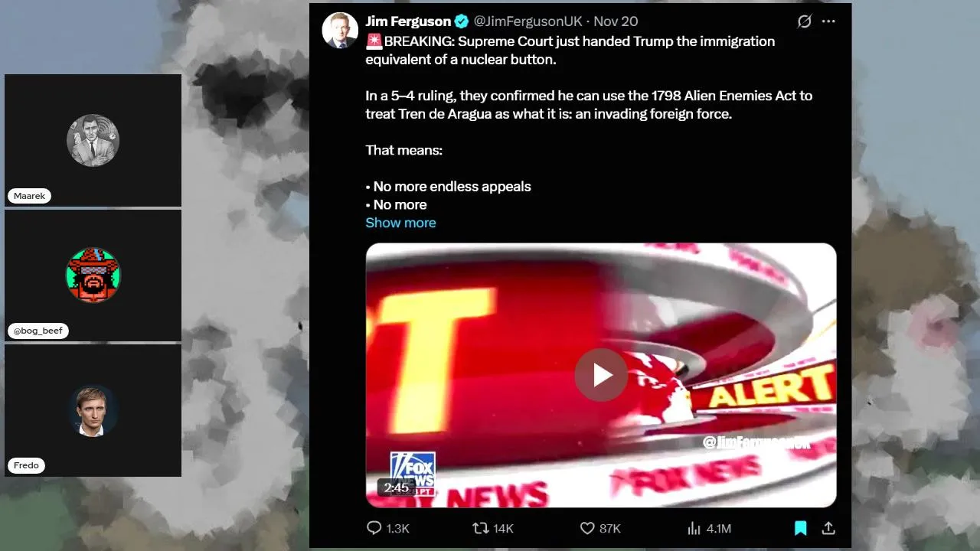
Task: Open the @JimFergusonUK handle link
Action: 528,21
